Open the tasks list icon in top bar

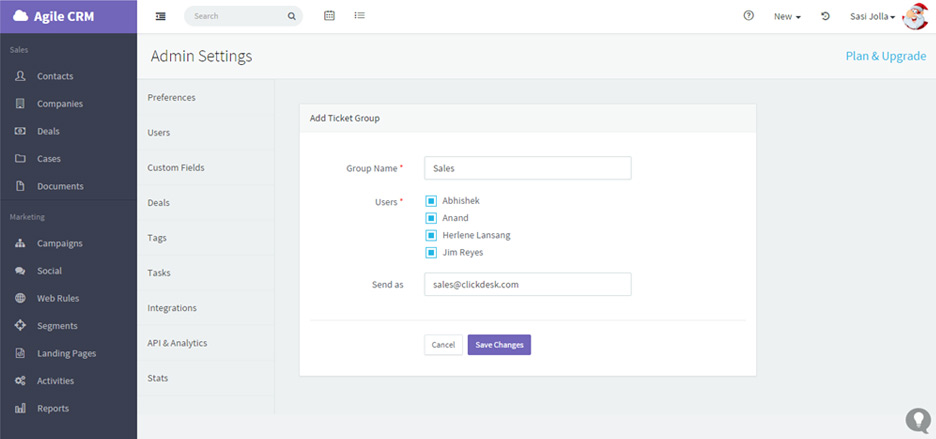coord(359,16)
